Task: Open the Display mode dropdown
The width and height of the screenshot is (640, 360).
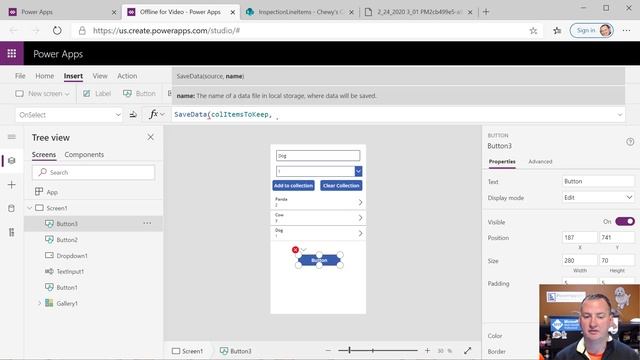Action: coord(598,198)
